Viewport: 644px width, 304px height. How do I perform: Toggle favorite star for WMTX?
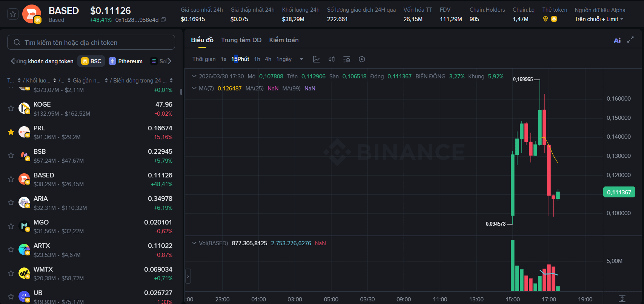[11, 273]
